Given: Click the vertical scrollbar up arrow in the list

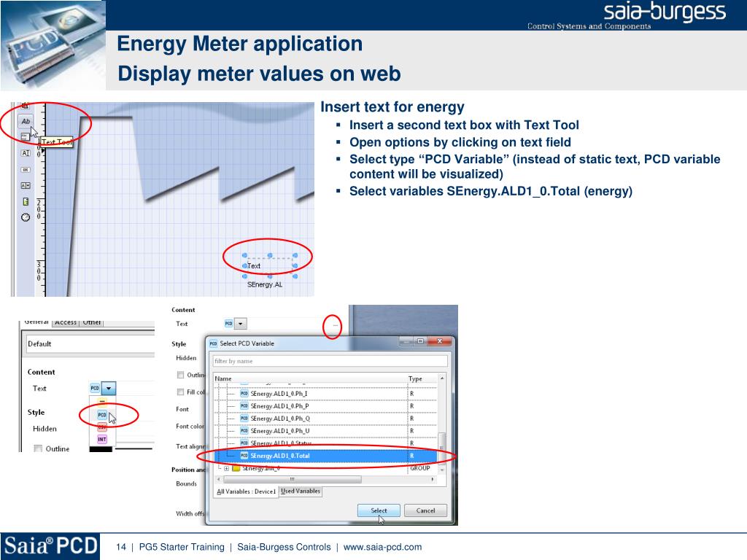Looking at the screenshot, I should [x=442, y=378].
